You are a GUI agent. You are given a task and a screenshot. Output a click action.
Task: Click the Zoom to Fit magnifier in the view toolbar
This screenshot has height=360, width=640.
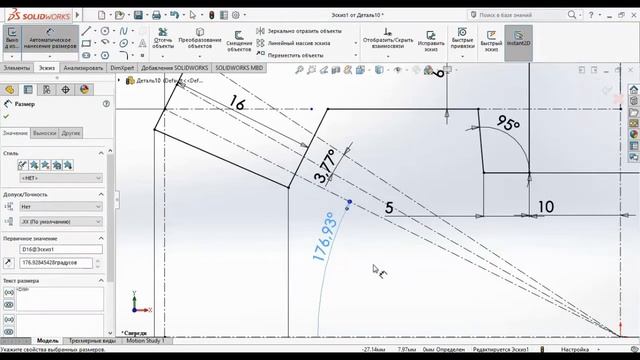point(299,70)
